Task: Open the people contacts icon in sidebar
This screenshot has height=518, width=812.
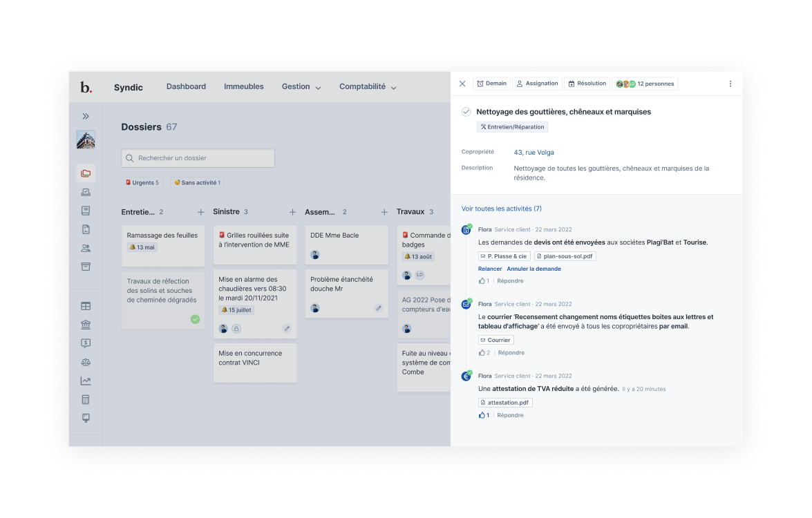Action: (x=86, y=248)
